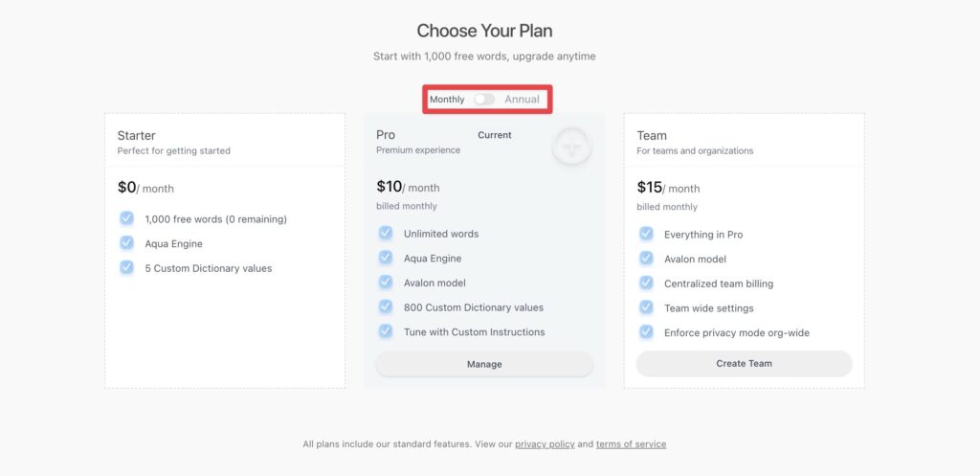Click checkmark next to Team wide settings
980x476 pixels.
[x=646, y=307]
